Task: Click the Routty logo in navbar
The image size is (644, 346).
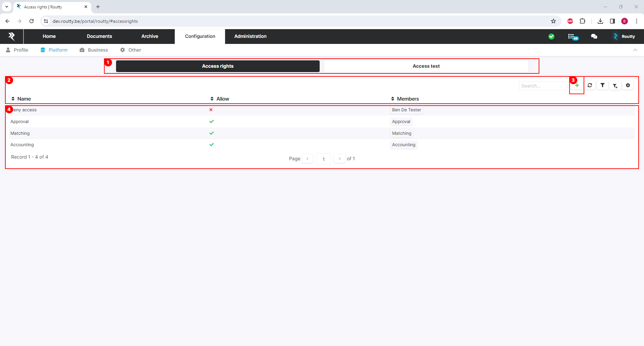Action: [12, 37]
